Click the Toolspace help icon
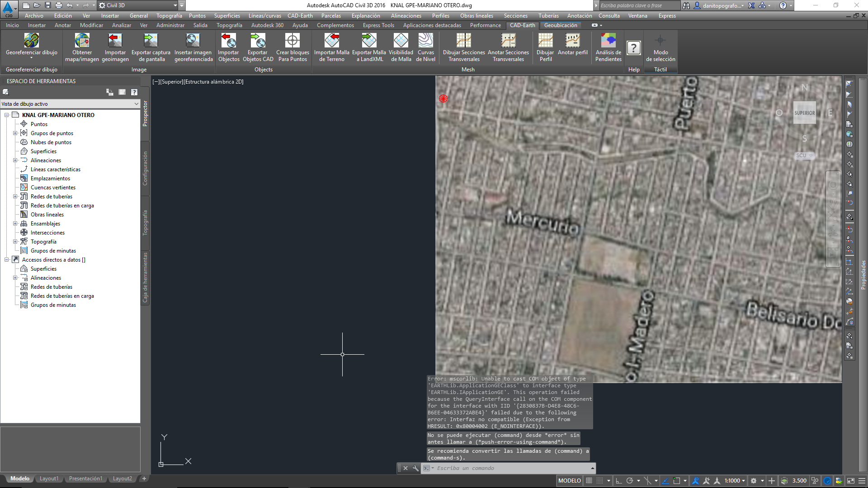 [x=134, y=92]
